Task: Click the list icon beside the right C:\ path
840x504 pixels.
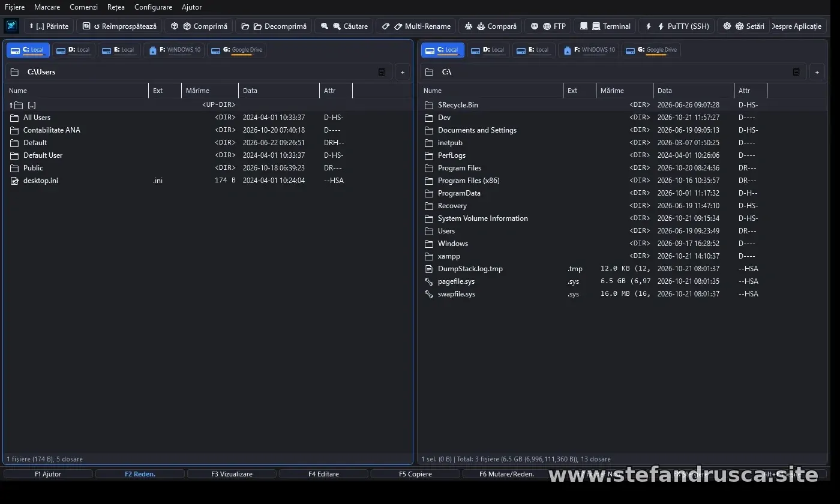Action: [796, 72]
